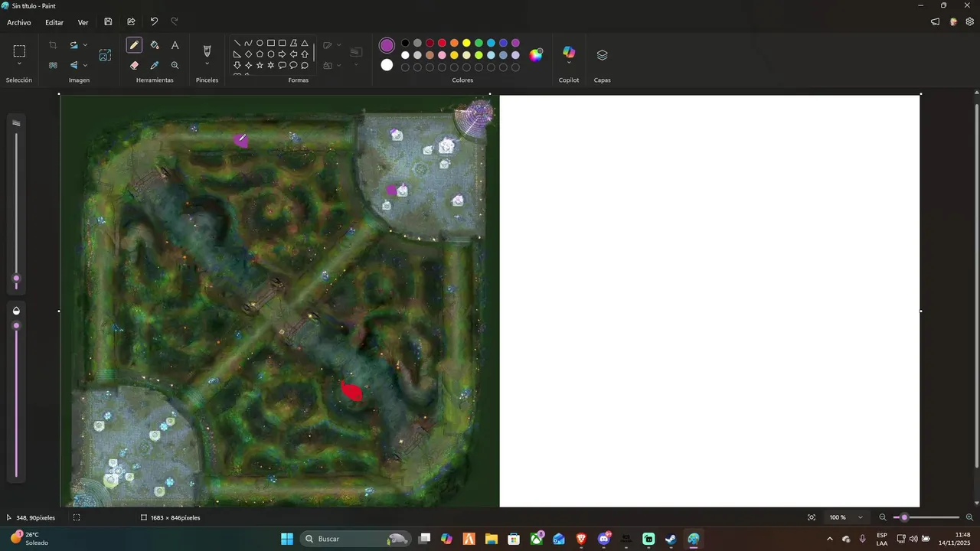
Task: Choose the Fill bucket tool
Action: (155, 45)
